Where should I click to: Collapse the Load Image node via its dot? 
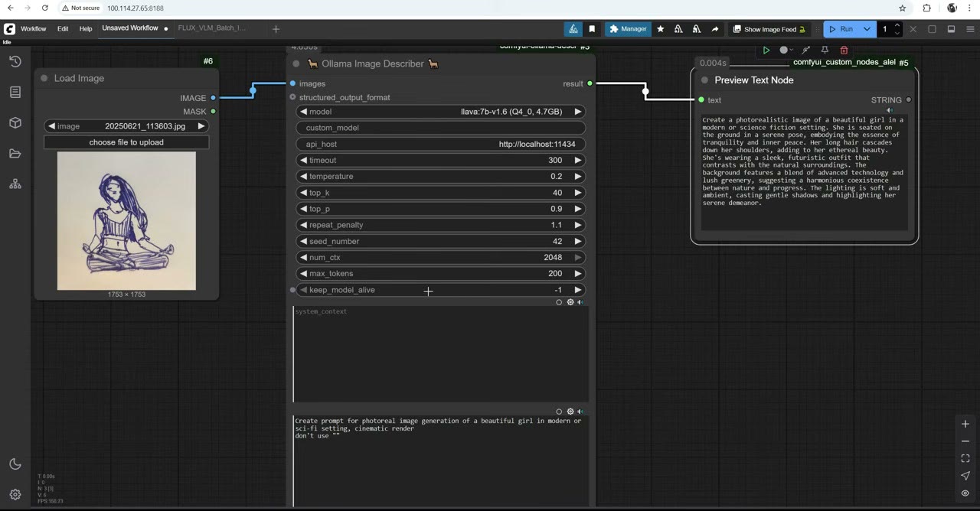[44, 78]
